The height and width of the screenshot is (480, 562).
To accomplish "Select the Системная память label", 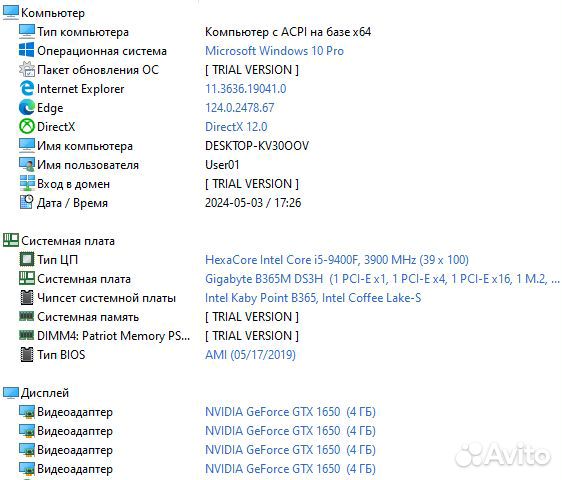I will pyautogui.click(x=88, y=317).
